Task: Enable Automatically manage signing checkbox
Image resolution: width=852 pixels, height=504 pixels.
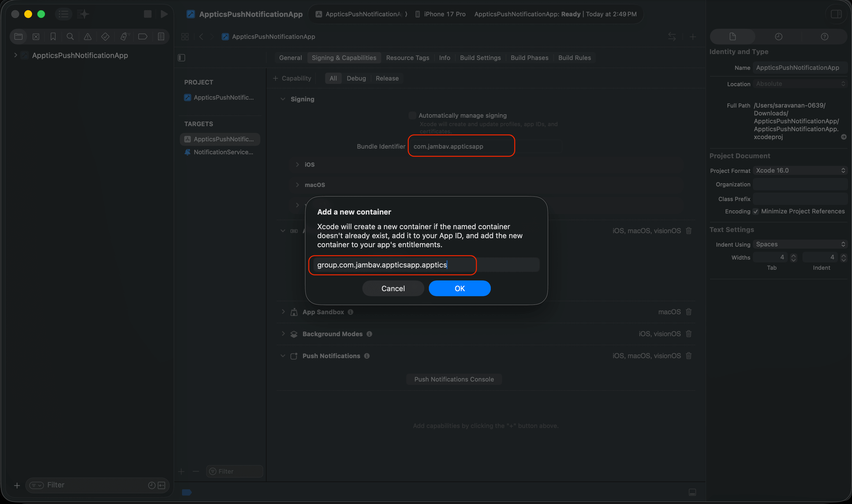Action: 412,115
